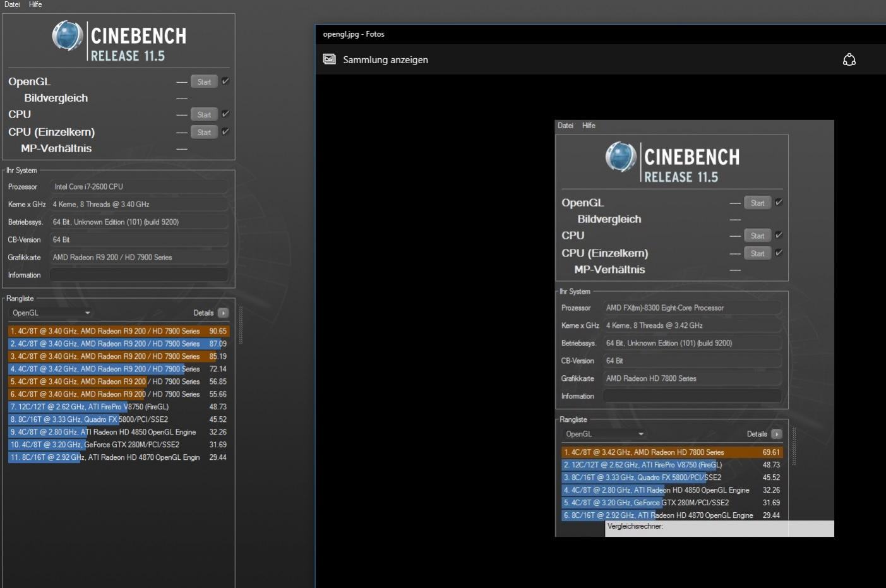
Task: Click the Grafikkarte field AMD Radeon R9 200
Action: click(x=139, y=257)
